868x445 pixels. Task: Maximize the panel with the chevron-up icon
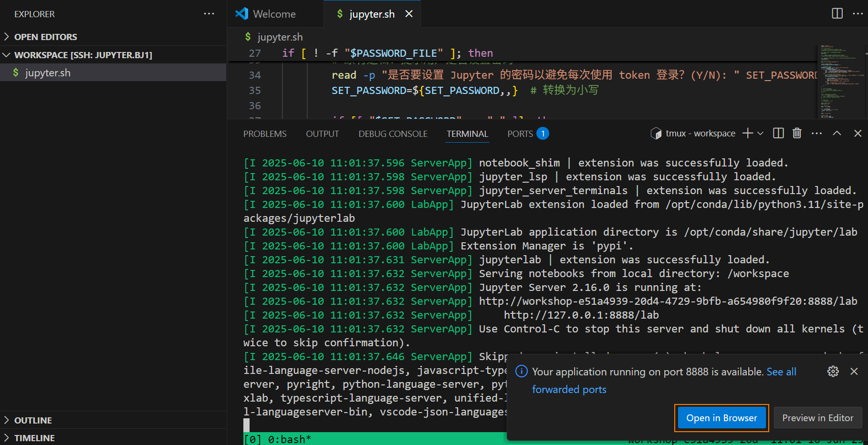point(837,134)
